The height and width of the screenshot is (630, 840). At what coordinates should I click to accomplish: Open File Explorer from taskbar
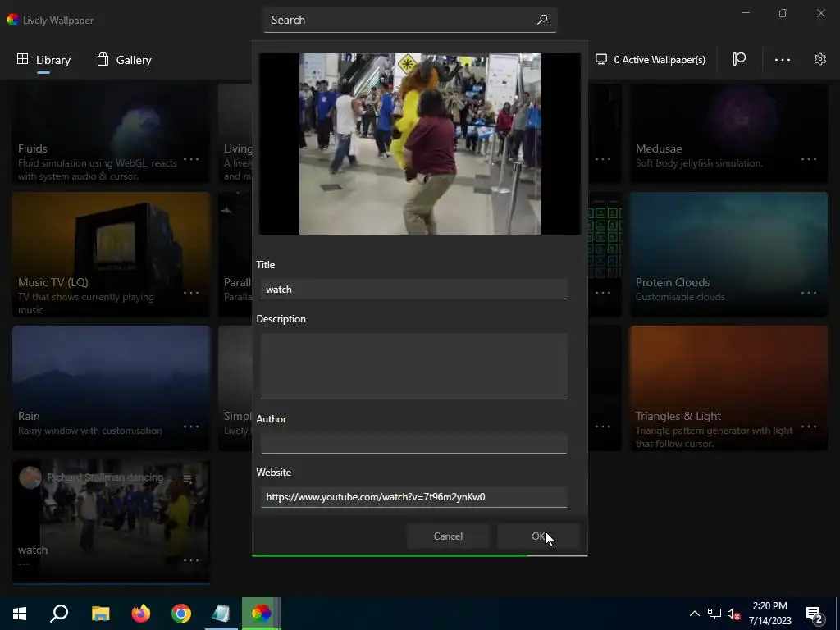100,614
